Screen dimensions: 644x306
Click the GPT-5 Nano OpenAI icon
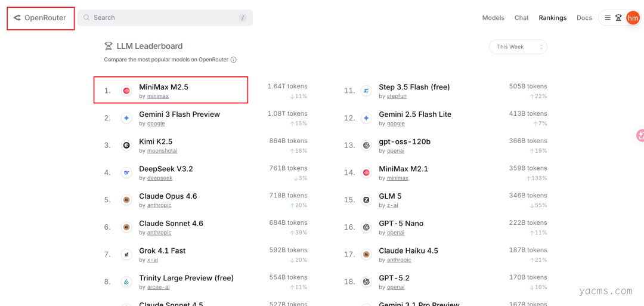366,227
